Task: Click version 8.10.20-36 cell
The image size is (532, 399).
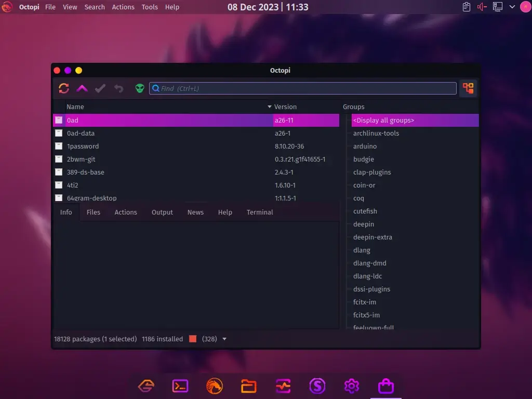Action: tap(289, 146)
